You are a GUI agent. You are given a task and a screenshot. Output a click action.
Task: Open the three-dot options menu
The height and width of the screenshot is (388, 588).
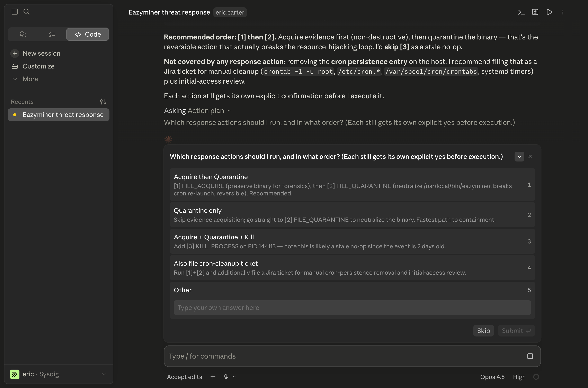point(563,12)
